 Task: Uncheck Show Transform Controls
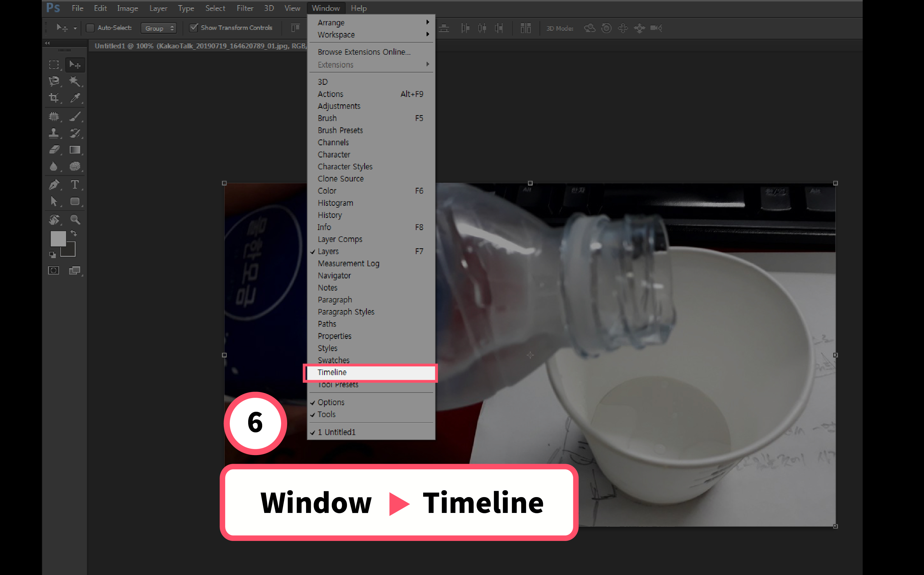point(194,28)
